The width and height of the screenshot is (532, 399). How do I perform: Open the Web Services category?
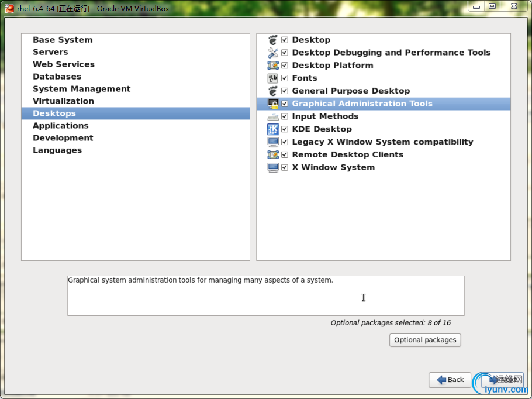coord(136,64)
